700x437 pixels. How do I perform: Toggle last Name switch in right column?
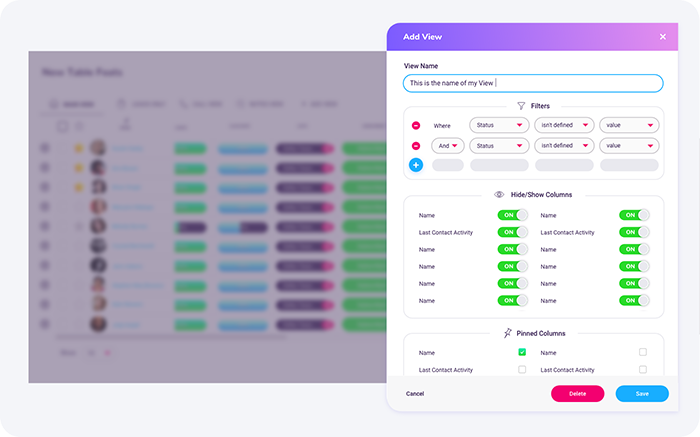(634, 300)
